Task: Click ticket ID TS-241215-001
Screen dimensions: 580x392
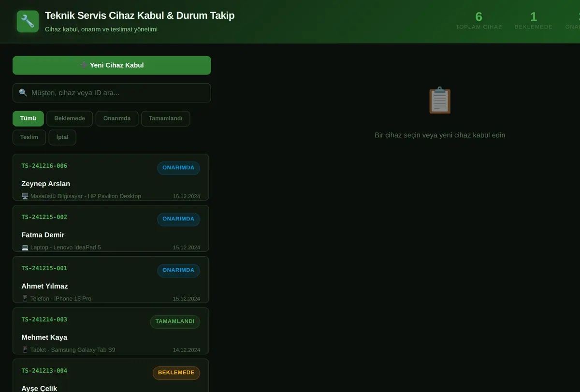Action: coord(44,268)
